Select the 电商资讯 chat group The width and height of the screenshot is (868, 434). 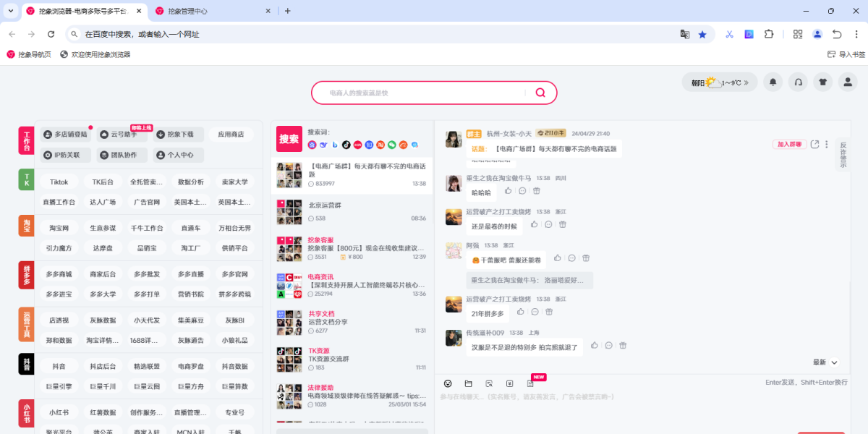352,285
